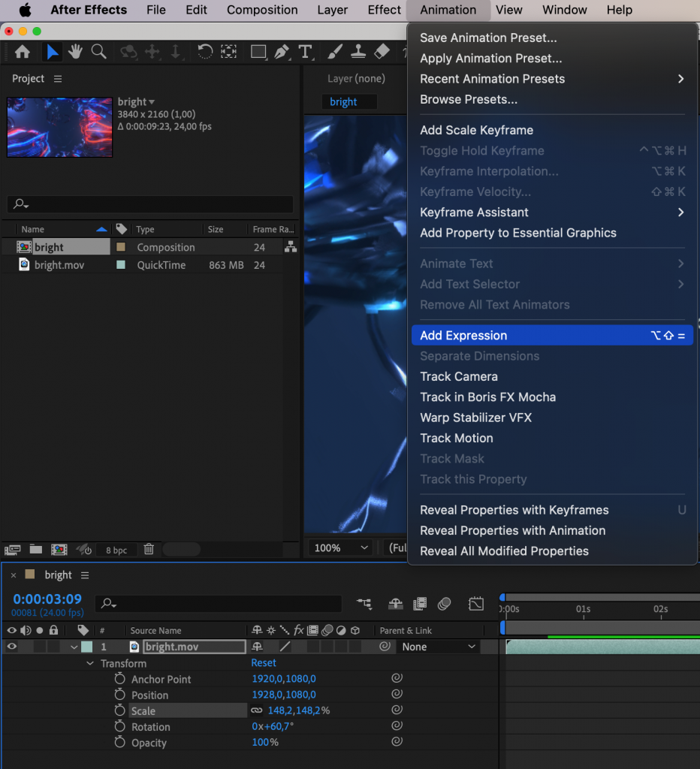Click the Reset link for Transform

click(264, 663)
